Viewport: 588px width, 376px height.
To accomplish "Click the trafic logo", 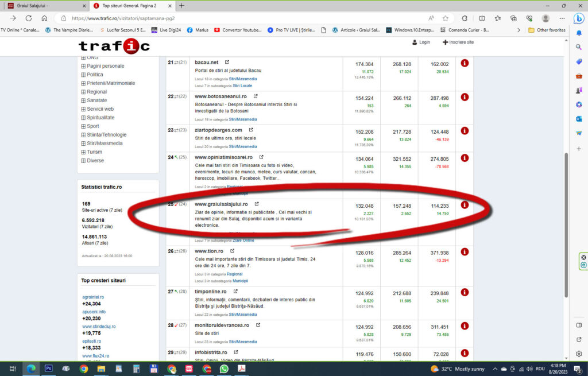I will 114,45.
